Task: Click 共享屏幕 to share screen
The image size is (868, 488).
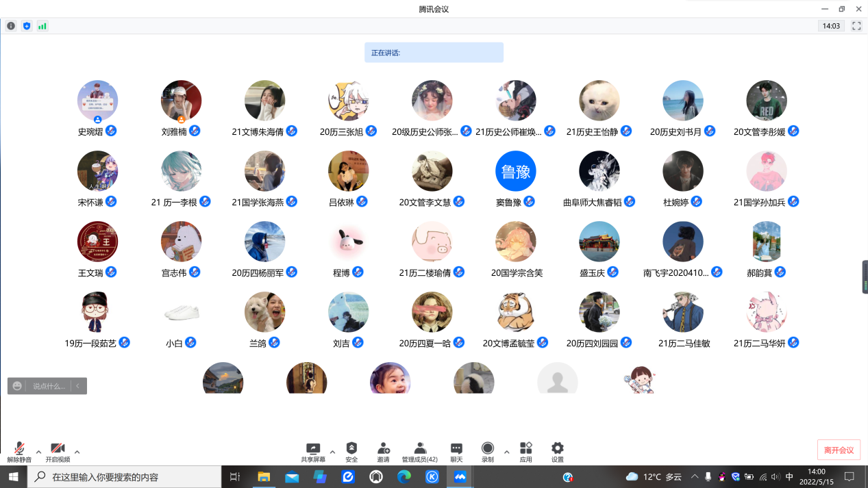Action: tap(313, 452)
